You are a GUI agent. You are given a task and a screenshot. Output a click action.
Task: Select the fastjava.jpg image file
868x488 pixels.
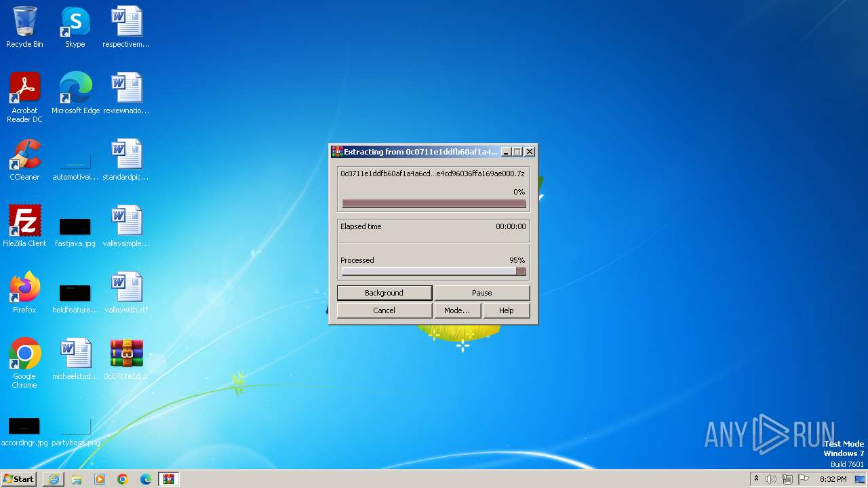75,232
